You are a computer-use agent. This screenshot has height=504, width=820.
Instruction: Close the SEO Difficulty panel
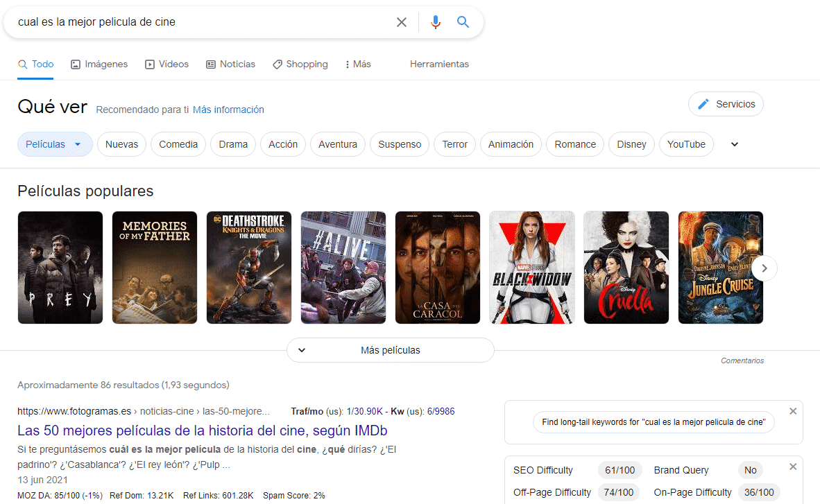(793, 467)
